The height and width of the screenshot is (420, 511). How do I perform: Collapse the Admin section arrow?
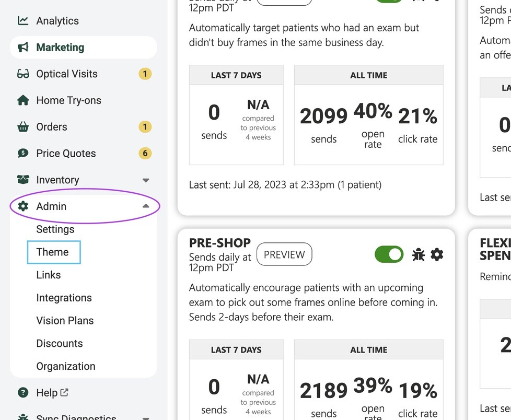tap(146, 206)
